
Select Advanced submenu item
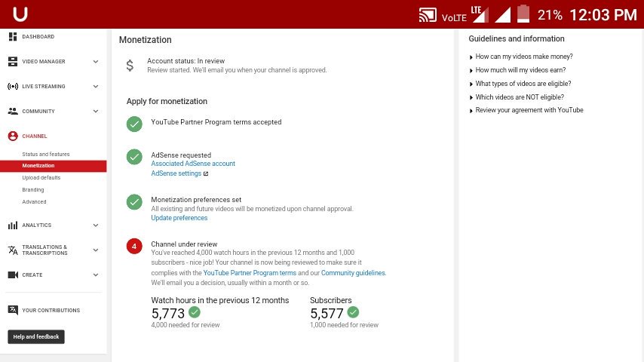point(34,202)
